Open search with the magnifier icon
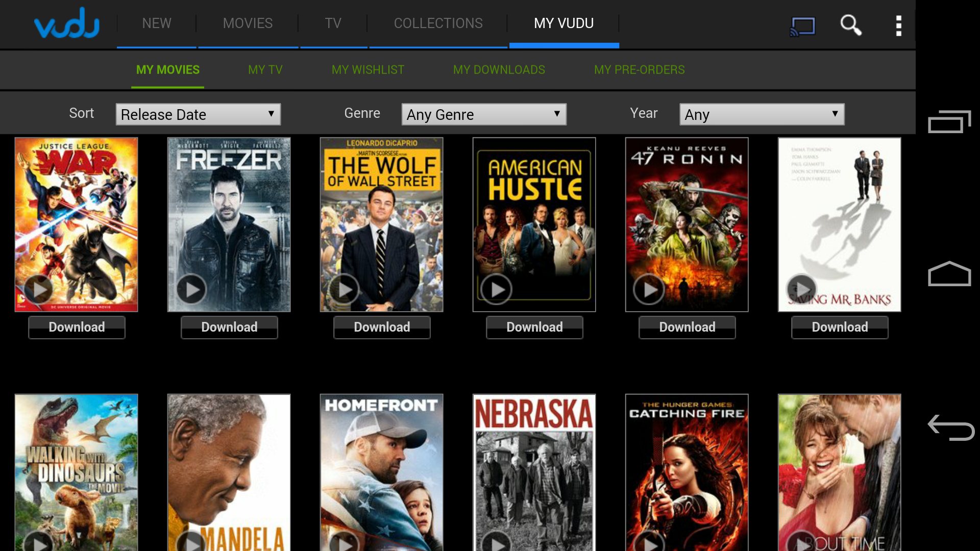The width and height of the screenshot is (980, 551). (x=850, y=24)
